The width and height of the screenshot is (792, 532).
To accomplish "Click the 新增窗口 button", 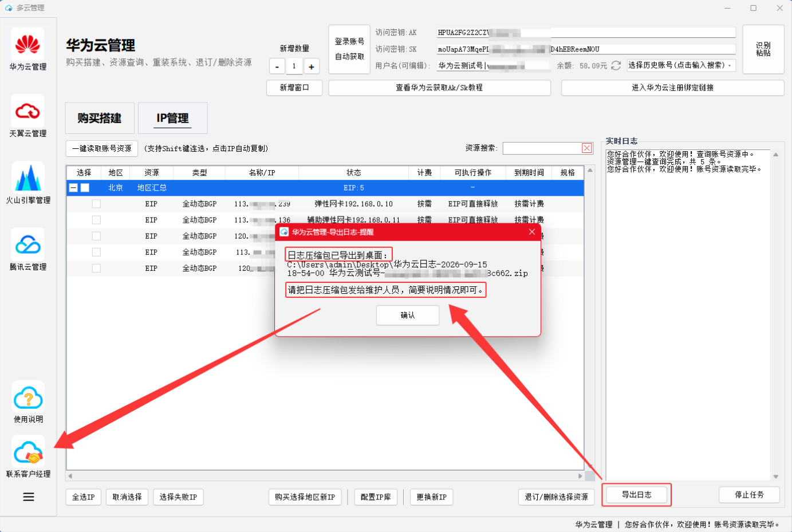I will click(294, 88).
